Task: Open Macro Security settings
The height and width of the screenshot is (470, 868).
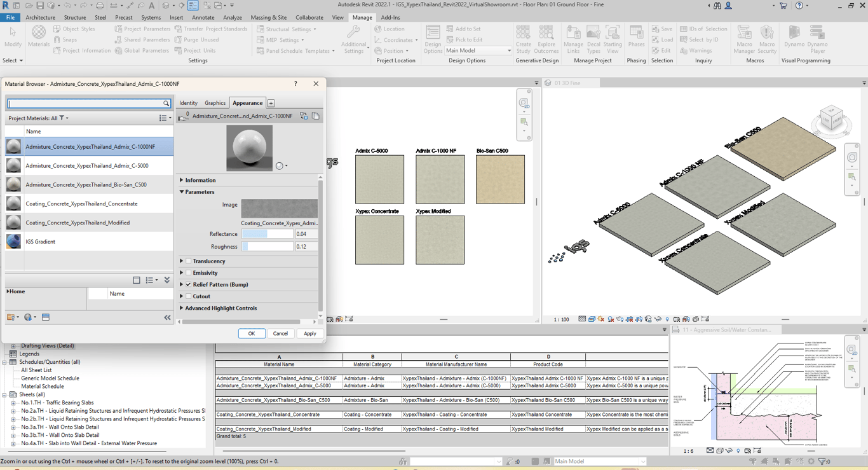Action: [x=767, y=39]
